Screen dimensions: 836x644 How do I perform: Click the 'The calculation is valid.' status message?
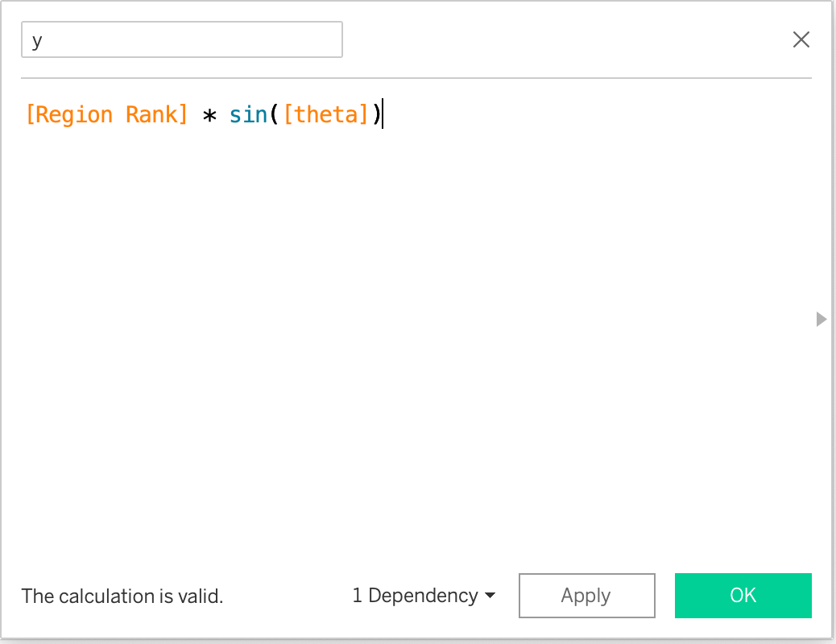[122, 597]
